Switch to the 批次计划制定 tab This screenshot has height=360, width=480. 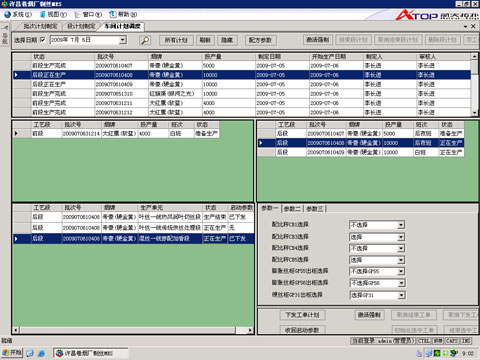coord(40,26)
